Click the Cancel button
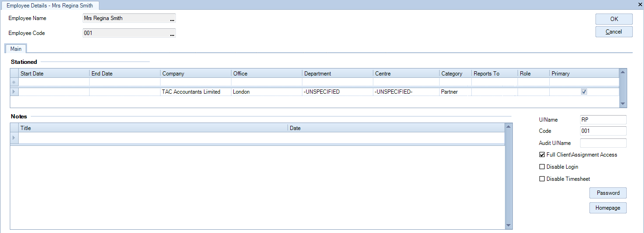This screenshot has width=644, height=233. 614,32
